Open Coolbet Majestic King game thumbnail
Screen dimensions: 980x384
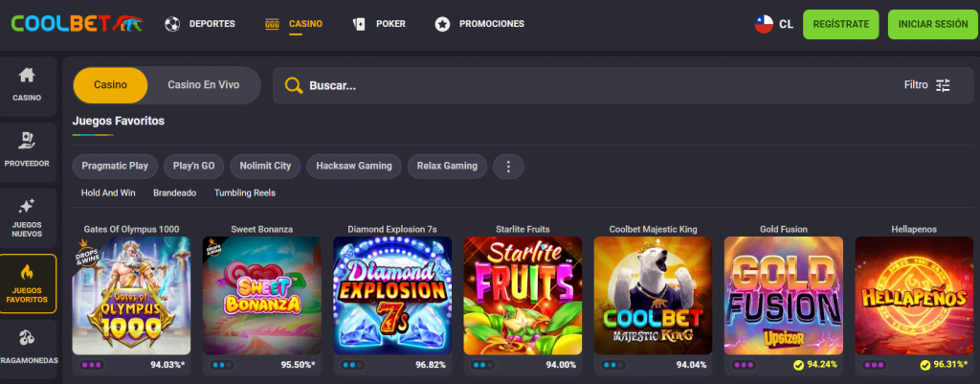point(653,295)
